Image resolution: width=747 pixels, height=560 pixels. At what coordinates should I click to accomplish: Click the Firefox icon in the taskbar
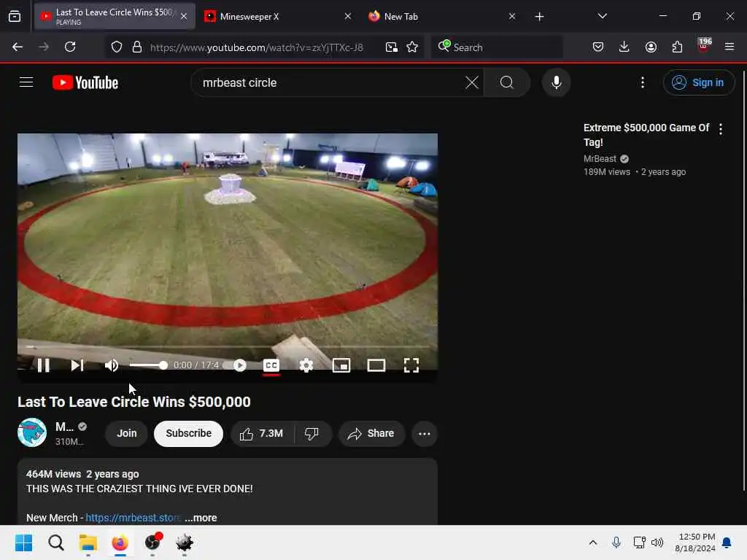click(120, 542)
